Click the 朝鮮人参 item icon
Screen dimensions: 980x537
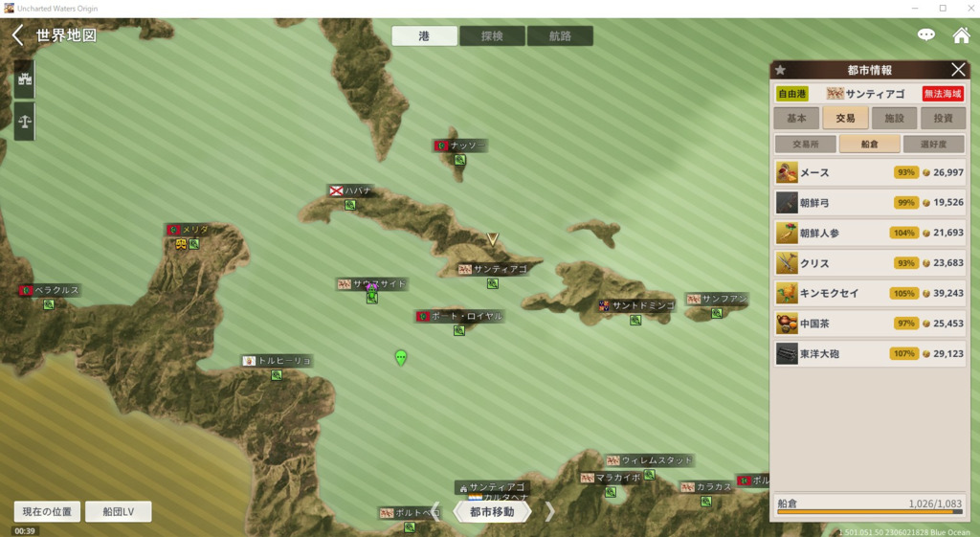coord(787,233)
